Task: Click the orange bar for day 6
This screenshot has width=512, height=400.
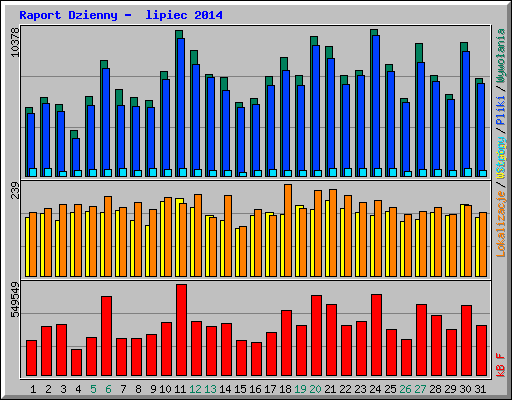Action: (108, 236)
